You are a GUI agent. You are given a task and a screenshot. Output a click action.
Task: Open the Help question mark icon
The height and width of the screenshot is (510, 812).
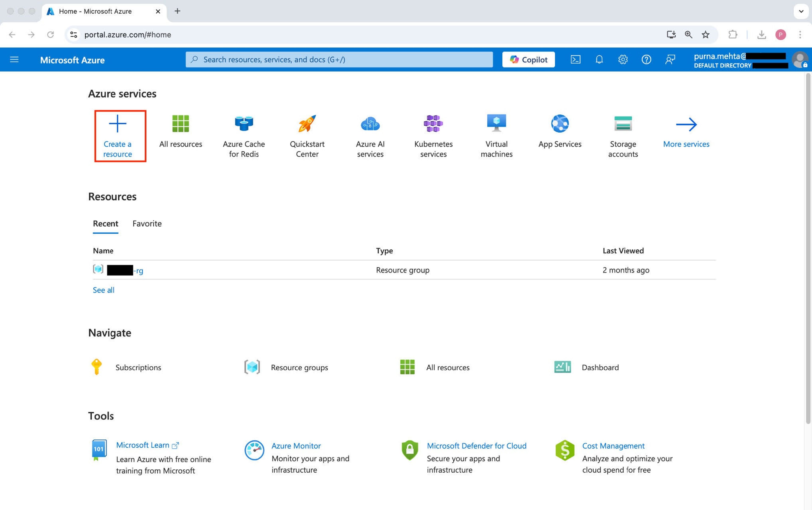(x=646, y=60)
